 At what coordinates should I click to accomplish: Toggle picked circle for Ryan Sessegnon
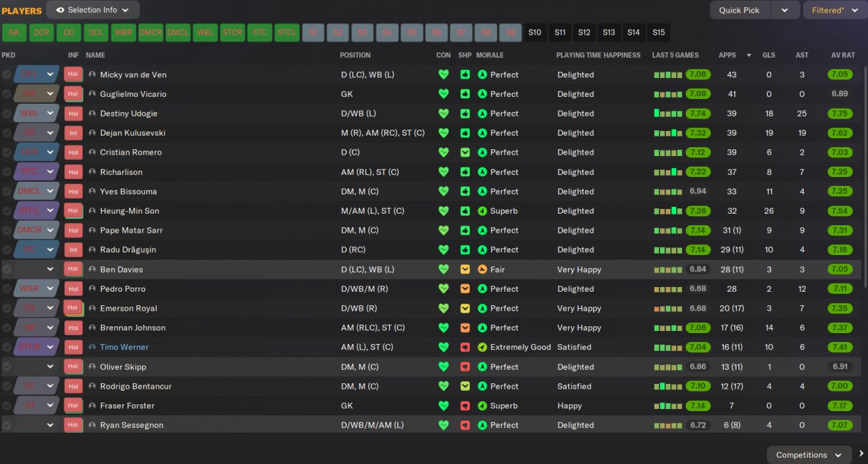click(7, 425)
